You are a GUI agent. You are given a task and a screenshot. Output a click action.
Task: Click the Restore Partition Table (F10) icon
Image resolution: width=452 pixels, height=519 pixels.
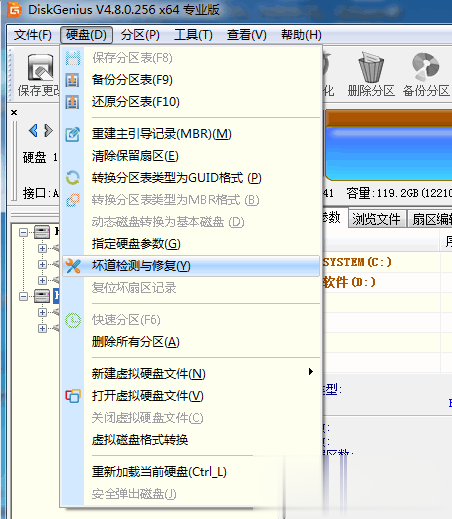click(x=72, y=102)
